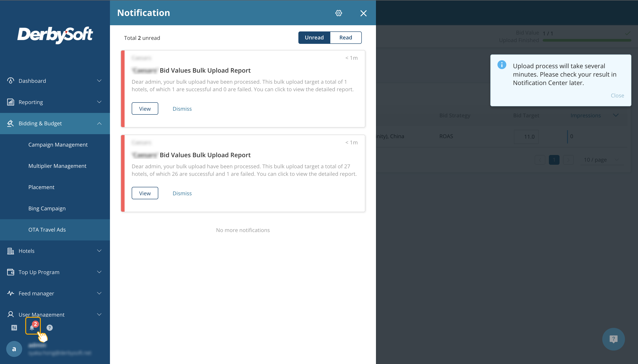Click the notification bell icon
Viewport: 638px width, 364px height.
pos(32,327)
